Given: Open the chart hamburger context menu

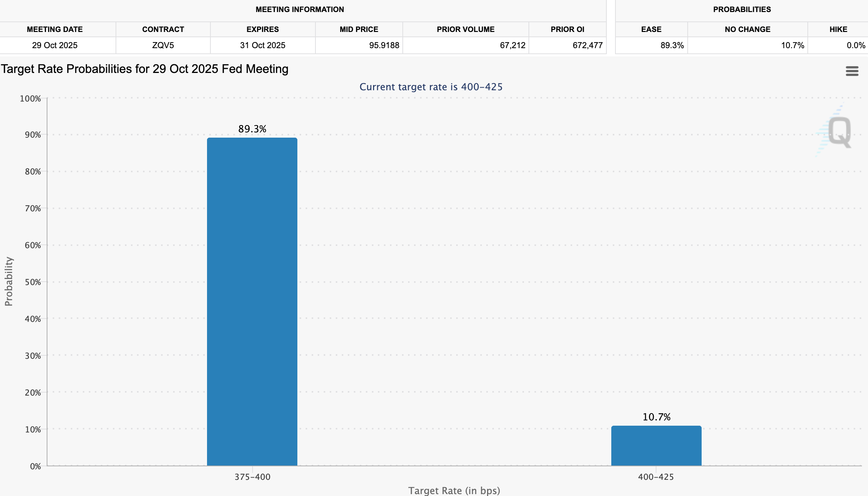Looking at the screenshot, I should click(852, 71).
